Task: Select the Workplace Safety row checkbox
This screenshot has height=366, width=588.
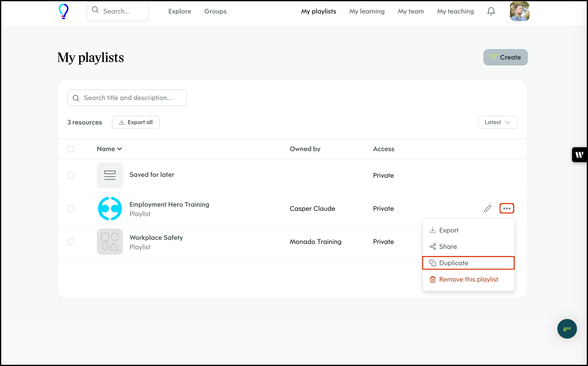Action: click(x=71, y=241)
